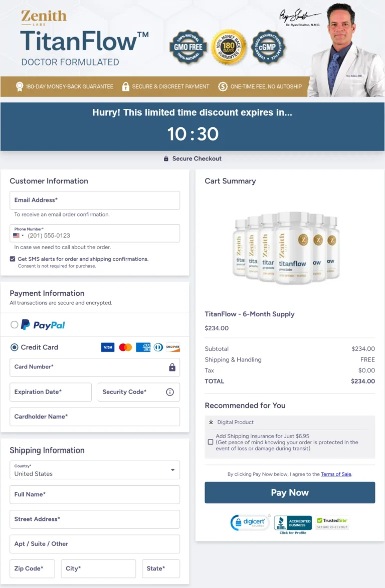Click the Card Number lock icon
The image size is (385, 588).
click(172, 367)
